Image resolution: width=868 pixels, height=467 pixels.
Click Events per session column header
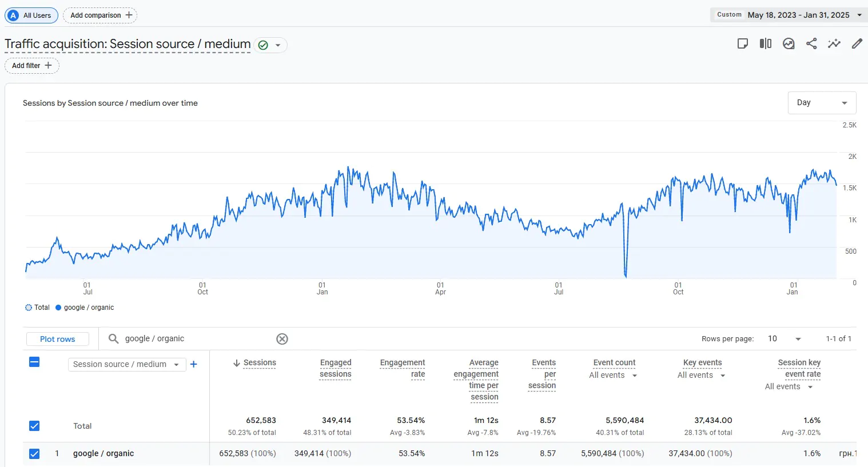542,374
